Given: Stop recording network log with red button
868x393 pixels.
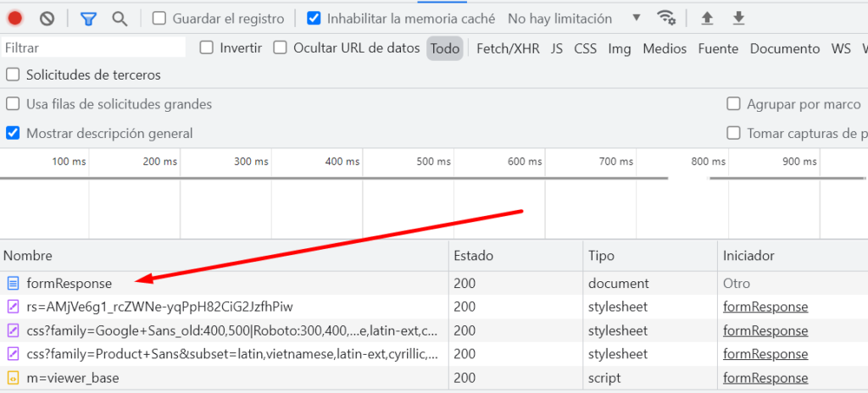Looking at the screenshot, I should tap(15, 19).
